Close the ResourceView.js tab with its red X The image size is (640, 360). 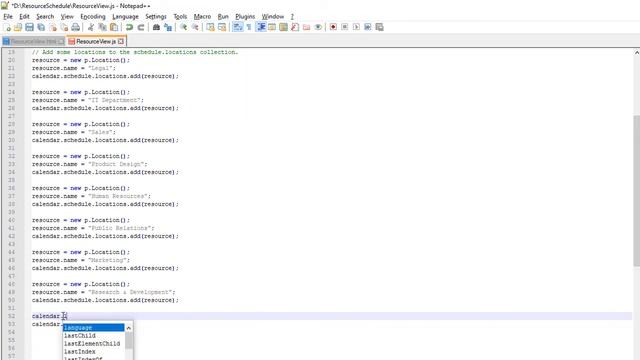[121, 42]
